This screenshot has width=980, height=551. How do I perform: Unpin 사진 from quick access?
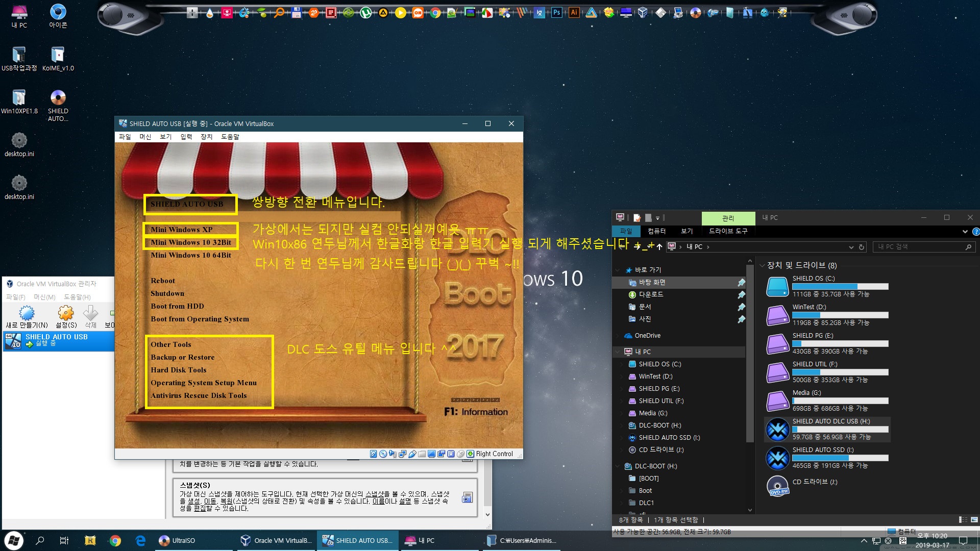tap(741, 319)
